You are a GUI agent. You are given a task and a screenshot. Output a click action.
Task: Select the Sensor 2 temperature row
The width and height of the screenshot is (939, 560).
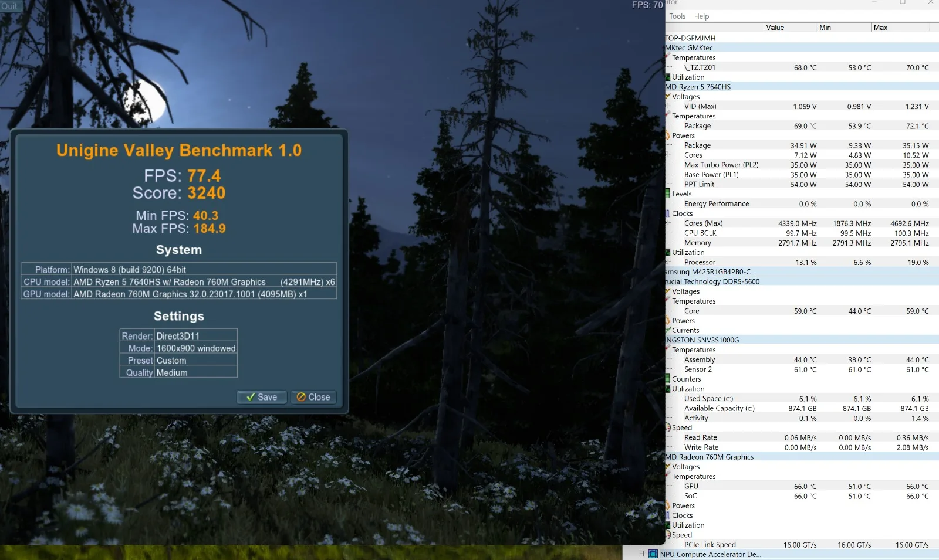(x=802, y=369)
